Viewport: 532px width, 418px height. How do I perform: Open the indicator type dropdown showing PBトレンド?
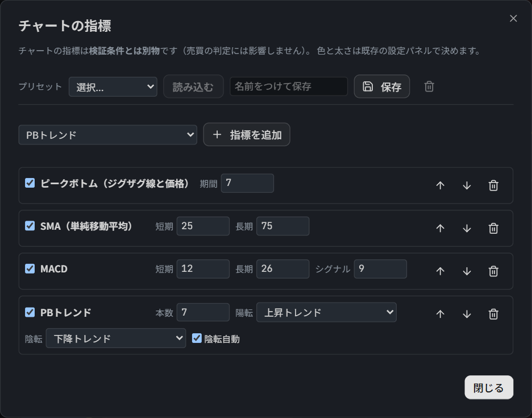tap(108, 135)
